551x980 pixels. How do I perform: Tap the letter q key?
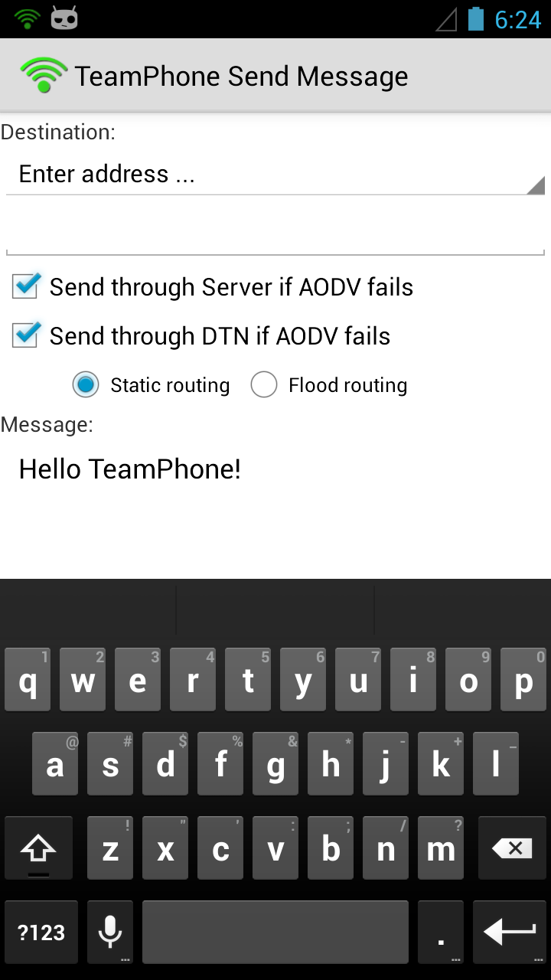[x=28, y=679]
